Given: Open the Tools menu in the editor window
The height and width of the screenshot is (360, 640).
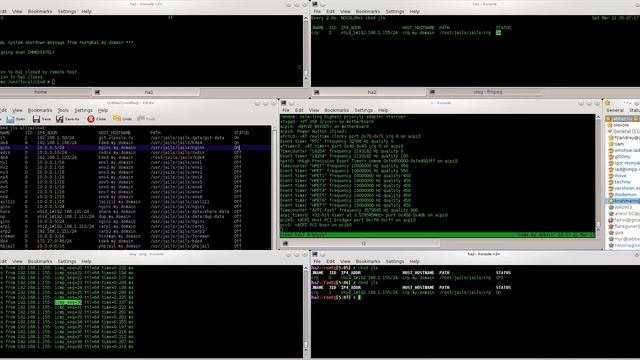Looking at the screenshot, I should (63, 110).
